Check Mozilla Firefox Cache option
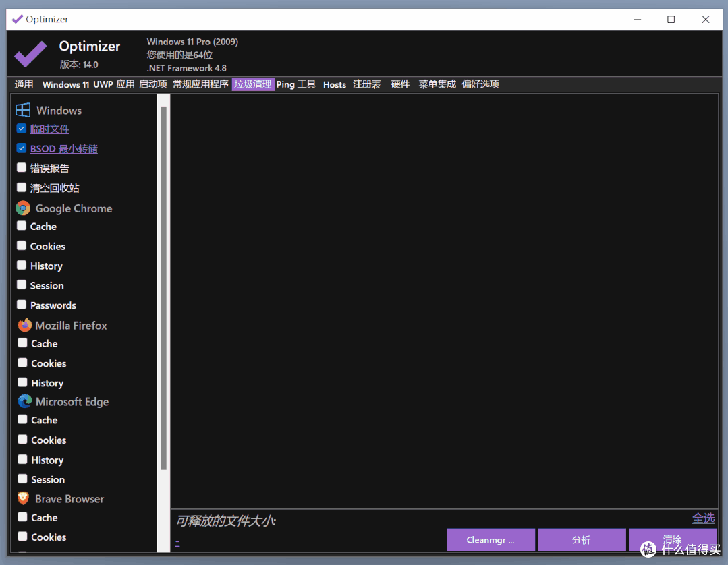Image resolution: width=728 pixels, height=565 pixels. tap(22, 343)
